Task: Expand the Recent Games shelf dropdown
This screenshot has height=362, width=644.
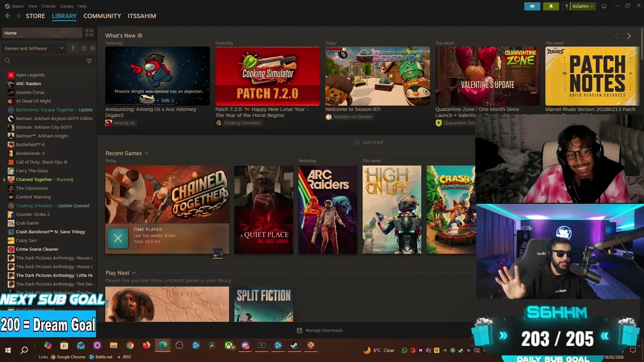Action: 146,153
